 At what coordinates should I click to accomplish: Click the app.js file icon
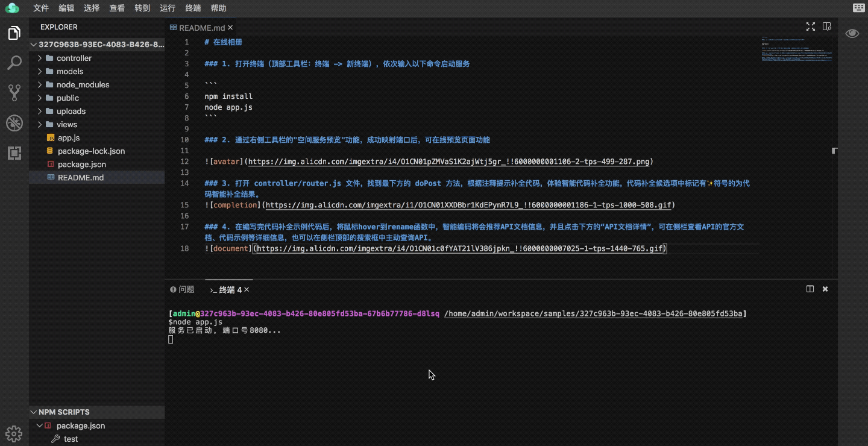(51, 138)
